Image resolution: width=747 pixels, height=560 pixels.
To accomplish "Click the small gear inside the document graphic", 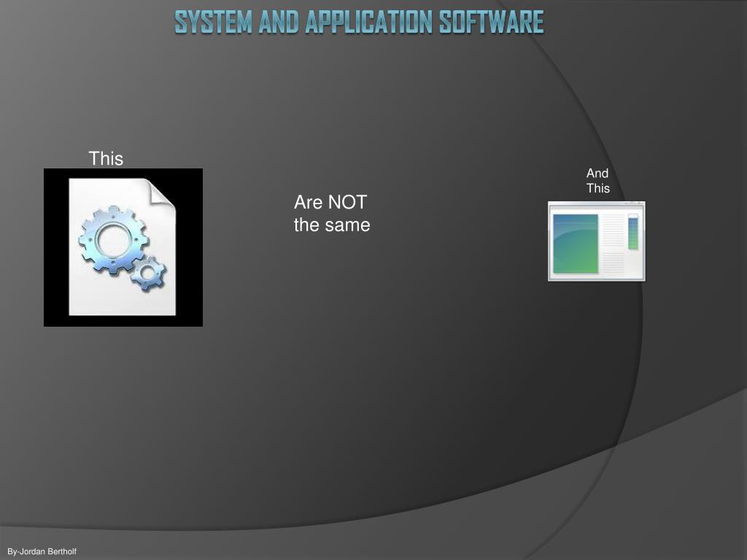I will [x=149, y=273].
